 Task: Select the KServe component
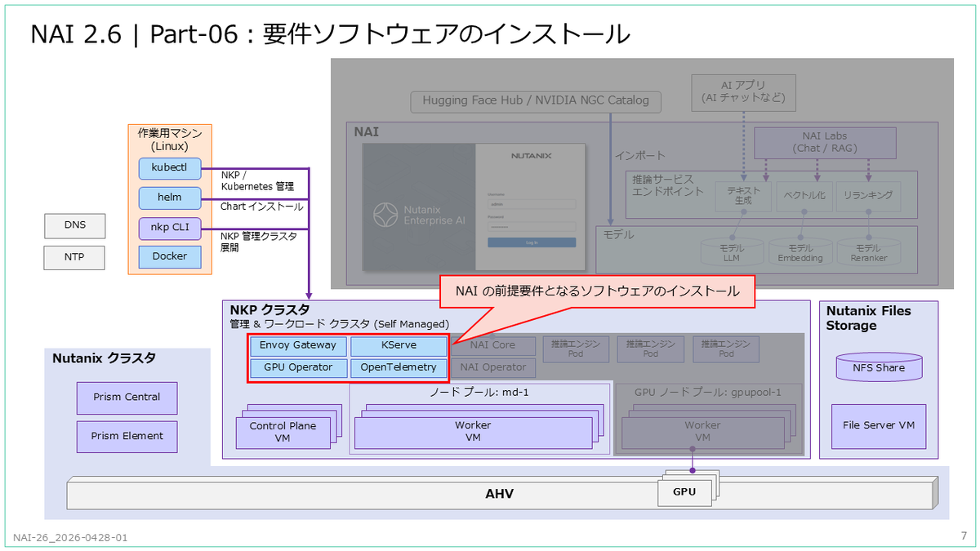[399, 346]
